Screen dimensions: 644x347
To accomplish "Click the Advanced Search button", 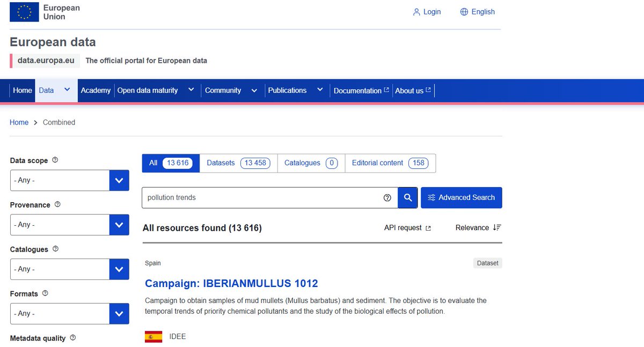I will (x=461, y=197).
